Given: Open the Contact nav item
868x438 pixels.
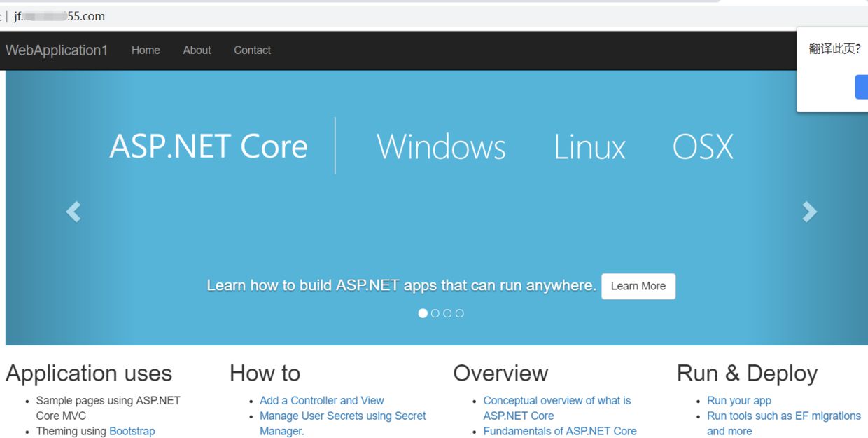Looking at the screenshot, I should [x=252, y=50].
